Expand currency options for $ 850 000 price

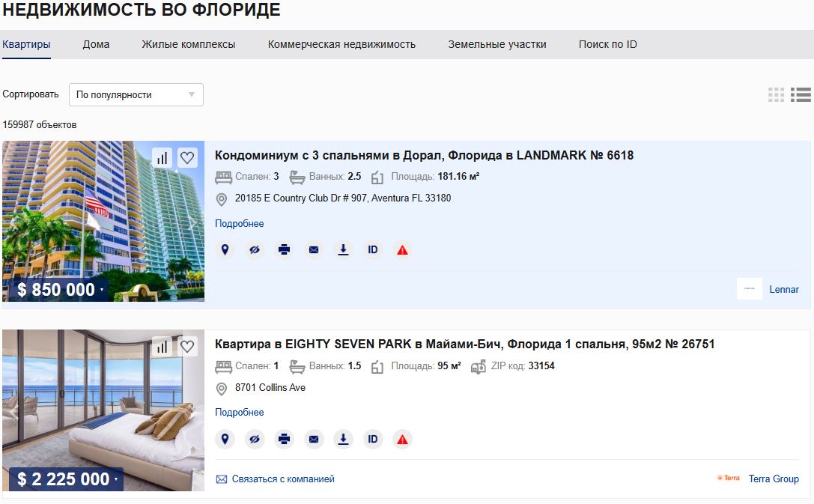[x=102, y=290]
